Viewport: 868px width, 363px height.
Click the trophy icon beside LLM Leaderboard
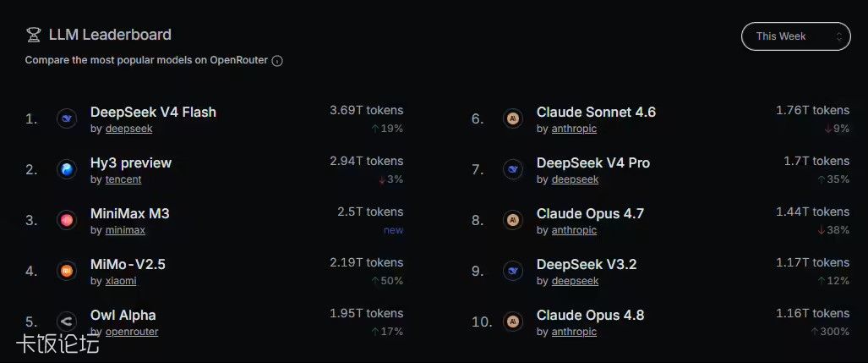pos(34,35)
